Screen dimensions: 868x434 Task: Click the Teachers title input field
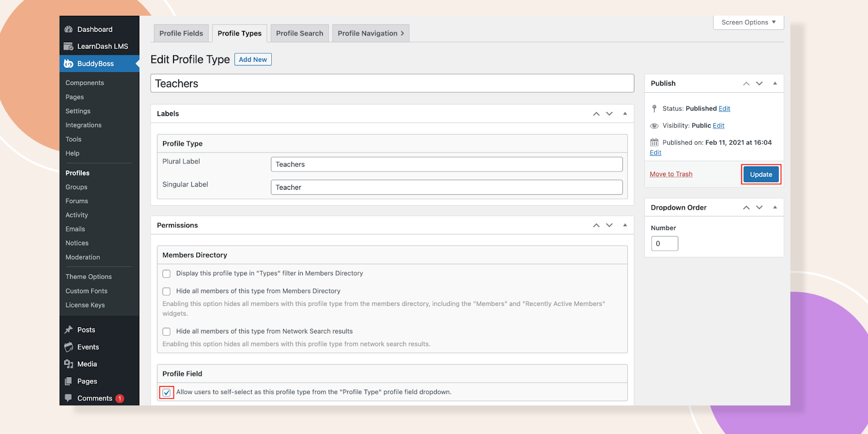click(x=392, y=84)
